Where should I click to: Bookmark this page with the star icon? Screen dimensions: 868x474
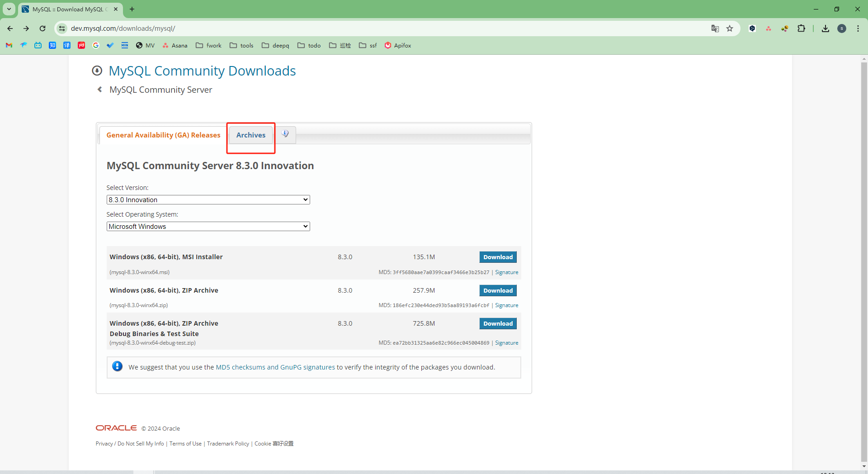tap(730, 28)
